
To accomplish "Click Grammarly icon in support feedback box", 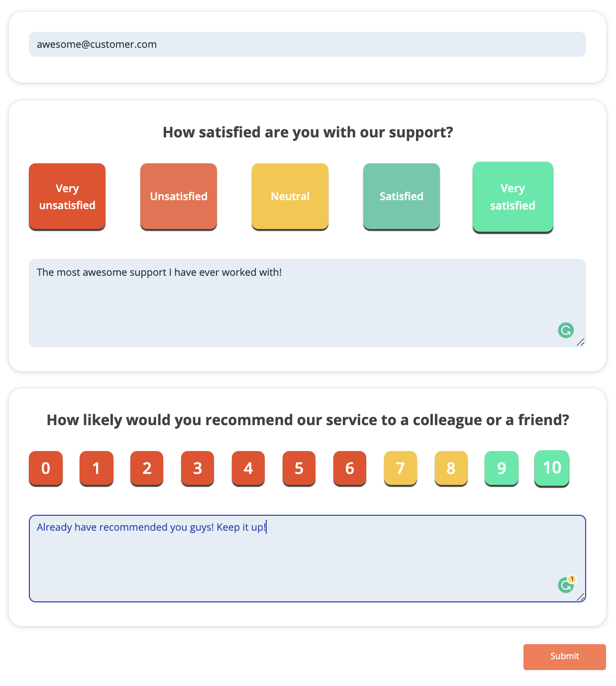I will [566, 330].
